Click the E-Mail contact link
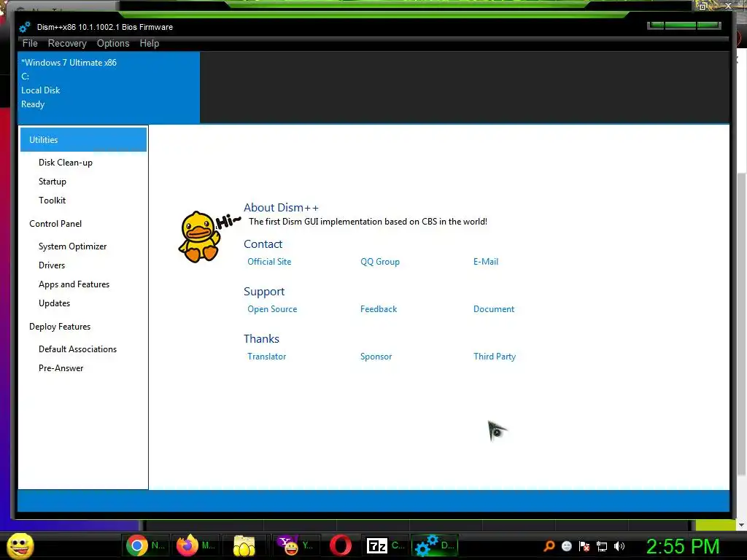Image resolution: width=747 pixels, height=560 pixels. coord(485,262)
